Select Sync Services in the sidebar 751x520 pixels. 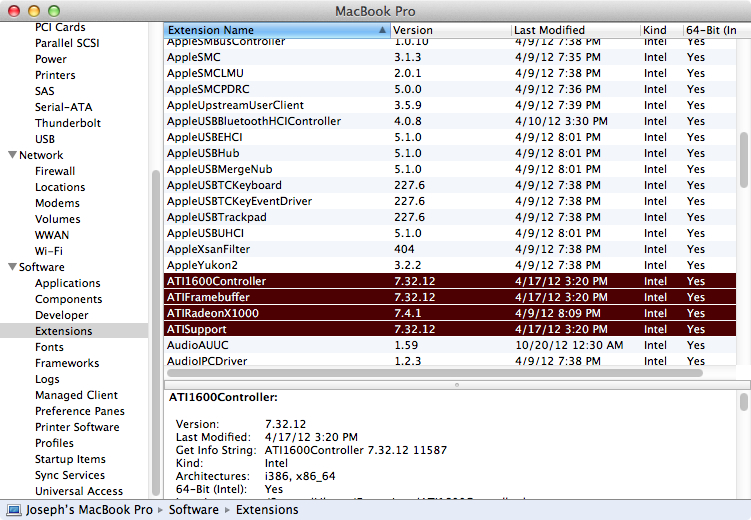tap(69, 475)
